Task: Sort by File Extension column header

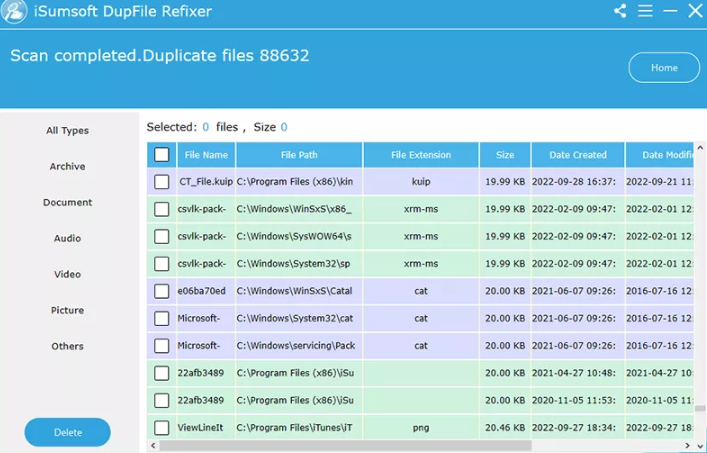Action: click(421, 155)
